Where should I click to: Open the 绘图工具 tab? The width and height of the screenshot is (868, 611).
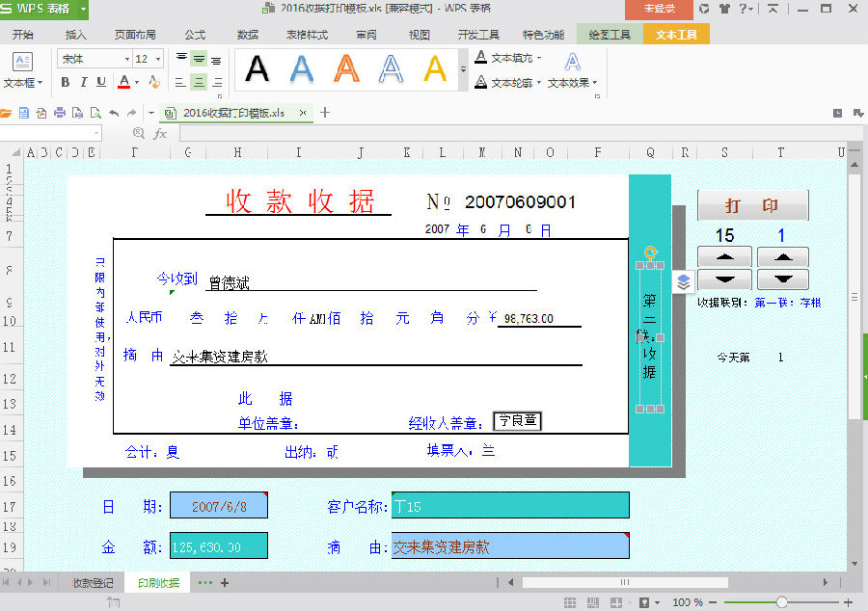610,35
